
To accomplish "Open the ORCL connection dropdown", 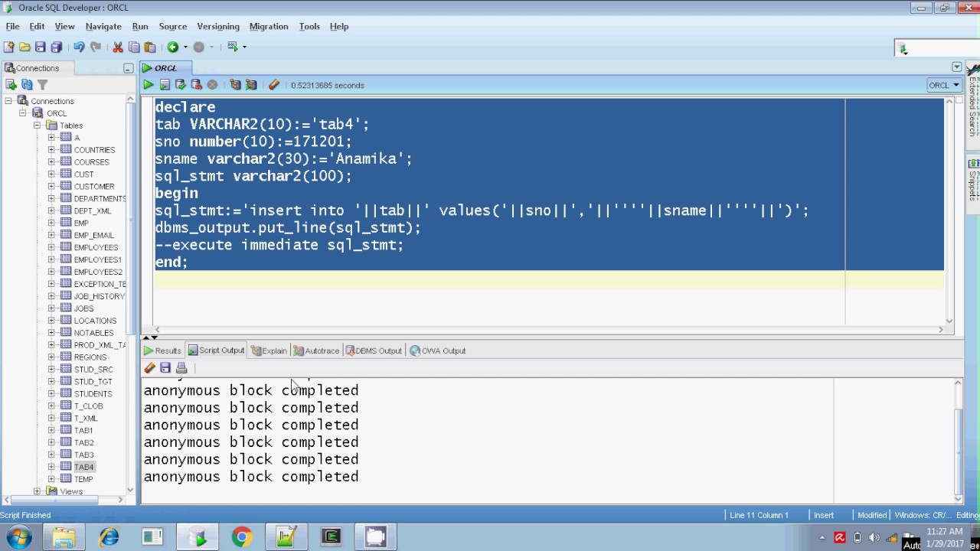I will (944, 85).
